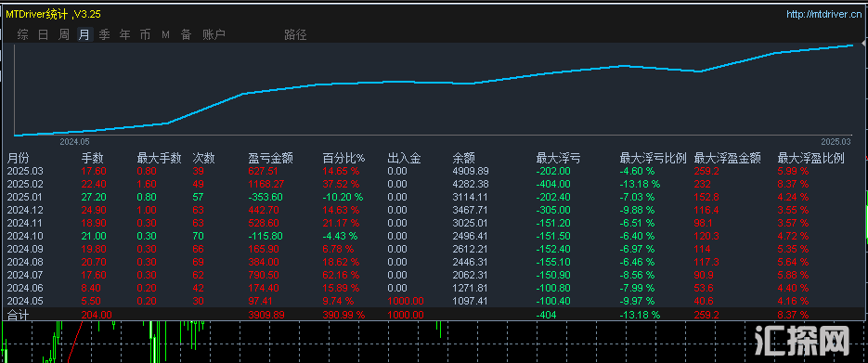Open the 年 yearly tab
Viewport: 868px width, 363px height.
click(125, 35)
